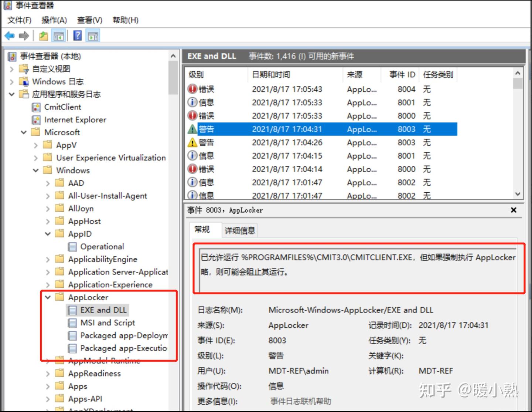This screenshot has width=532, height=412.
Task: Open help via the question mark icon
Action: [77, 35]
